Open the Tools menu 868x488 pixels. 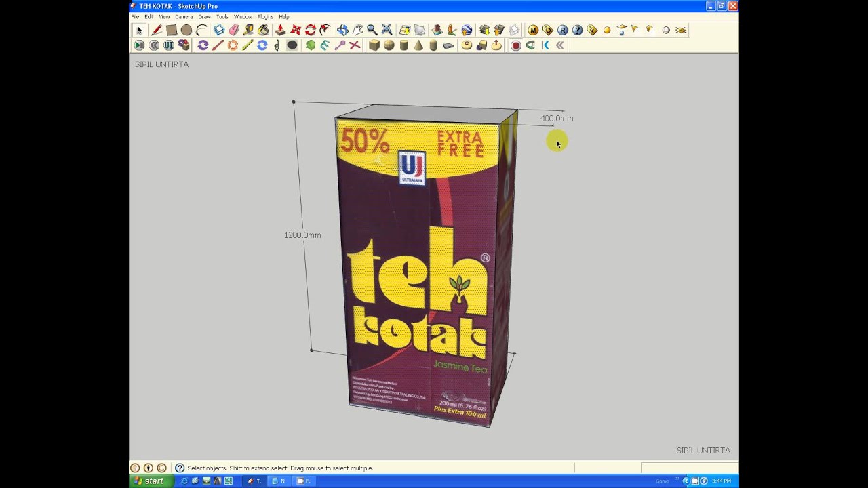pos(222,16)
